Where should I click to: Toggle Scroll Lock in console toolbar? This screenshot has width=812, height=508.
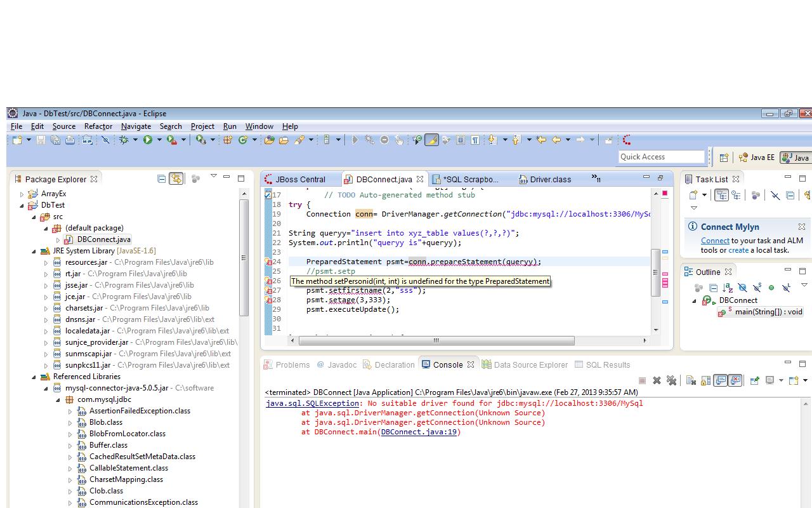point(705,380)
